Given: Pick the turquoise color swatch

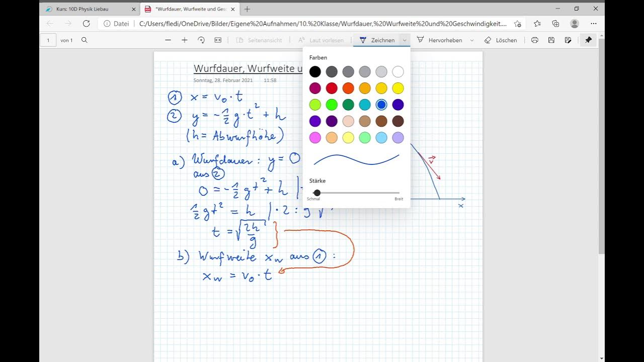Looking at the screenshot, I should click(365, 105).
